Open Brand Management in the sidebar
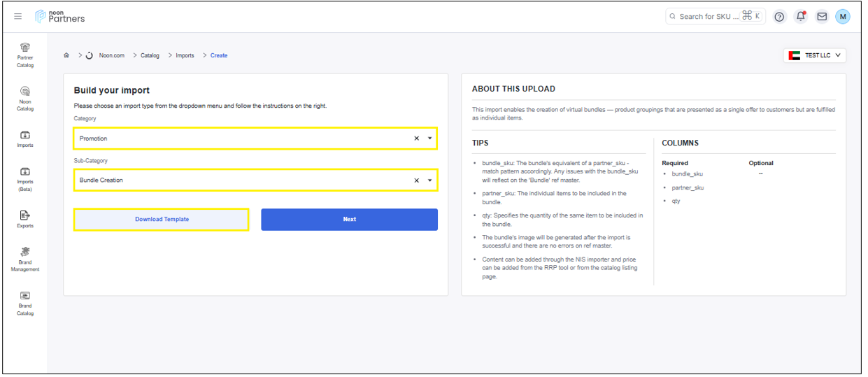 point(25,259)
